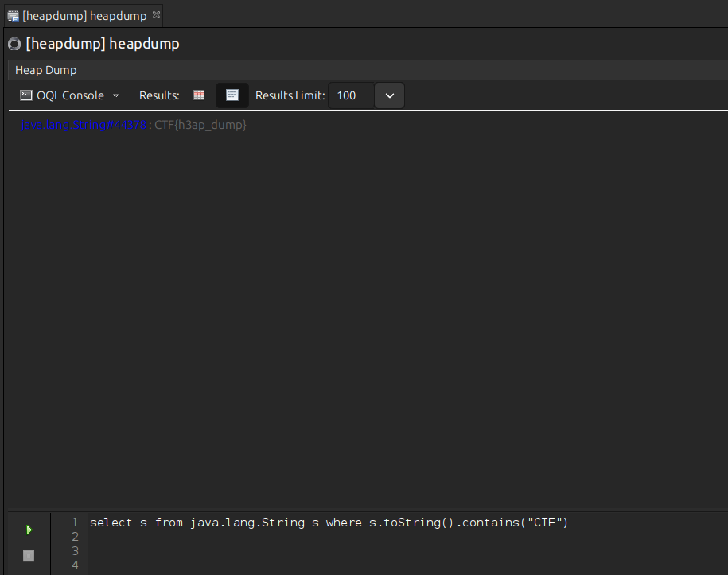Click the CTF{h3ap_dump} result text
728x575 pixels.
coord(200,125)
